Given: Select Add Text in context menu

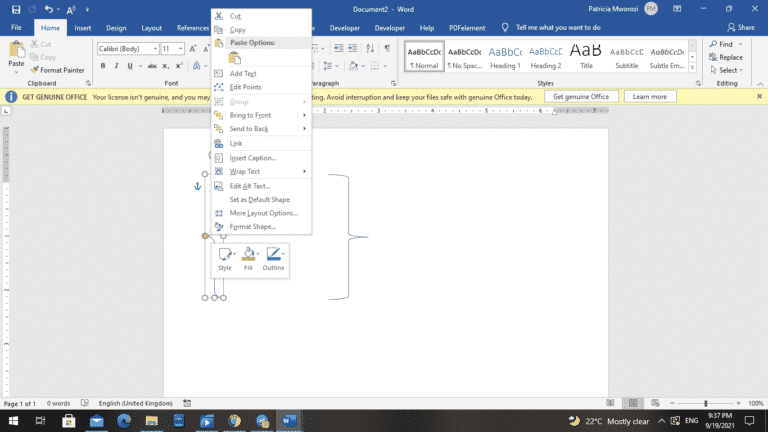Looking at the screenshot, I should tap(261, 73).
